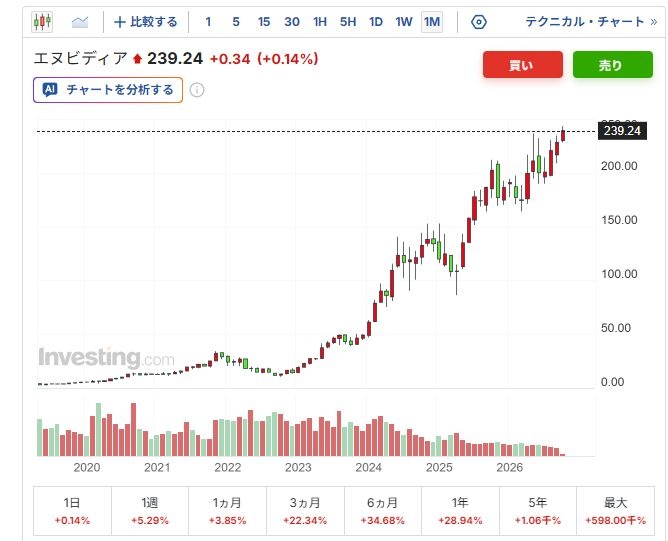Viewport: 668px width, 541px height.
Task: Select the 1 minute interval
Action: pos(208,22)
